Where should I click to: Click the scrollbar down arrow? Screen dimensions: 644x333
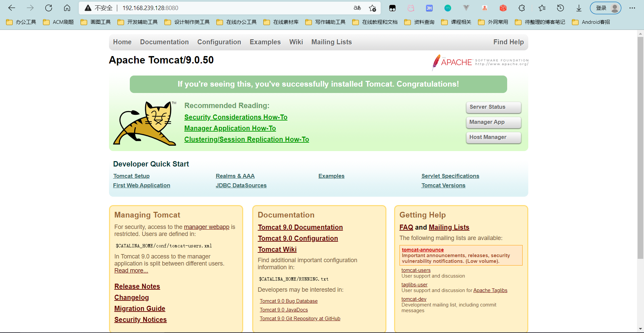pos(640,329)
